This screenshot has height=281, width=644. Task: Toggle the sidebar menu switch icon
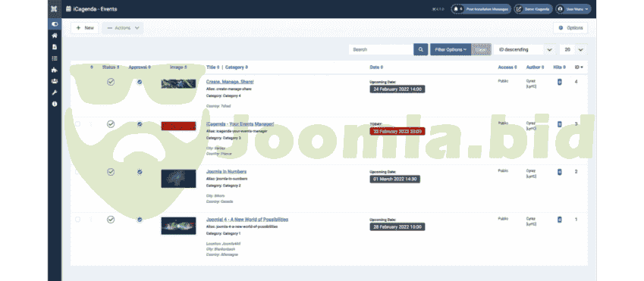click(x=55, y=24)
